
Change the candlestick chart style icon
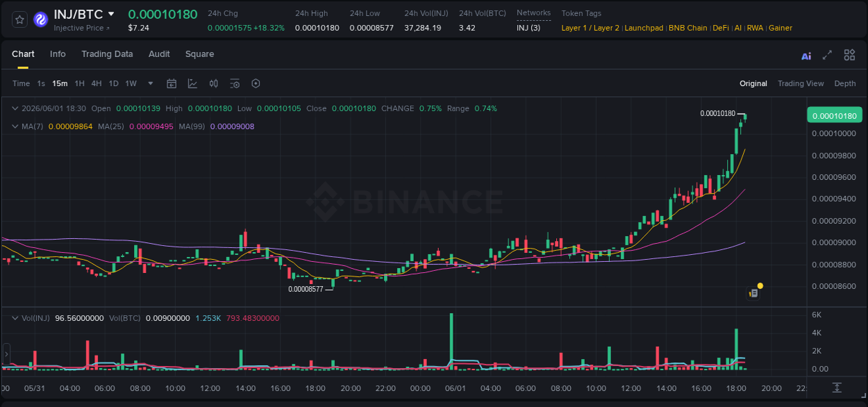pyautogui.click(x=214, y=83)
